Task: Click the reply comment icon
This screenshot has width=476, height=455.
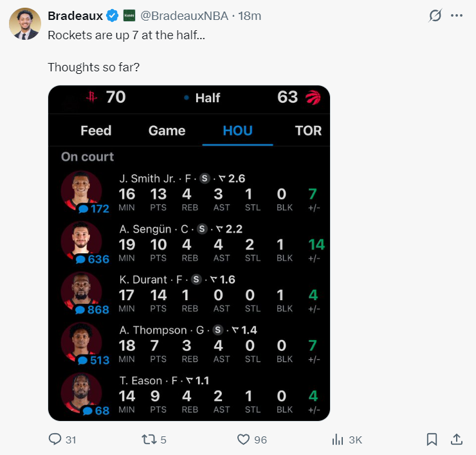Action: point(55,440)
